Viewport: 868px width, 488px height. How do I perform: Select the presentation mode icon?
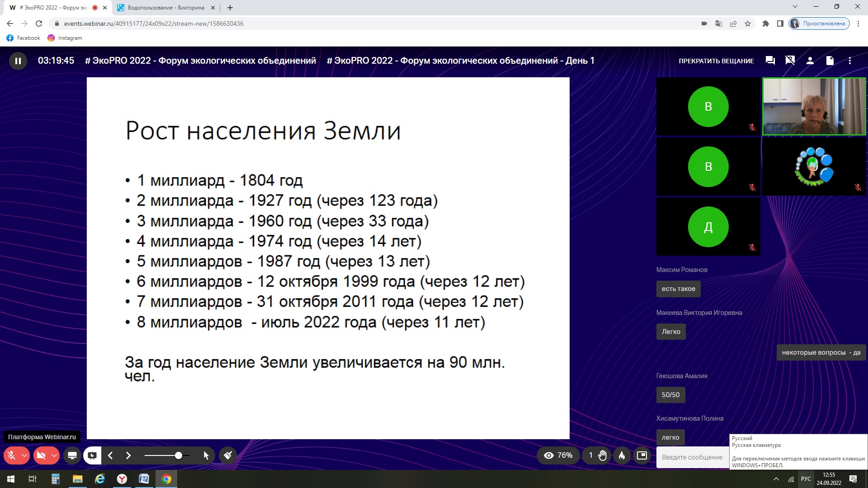pyautogui.click(x=92, y=455)
